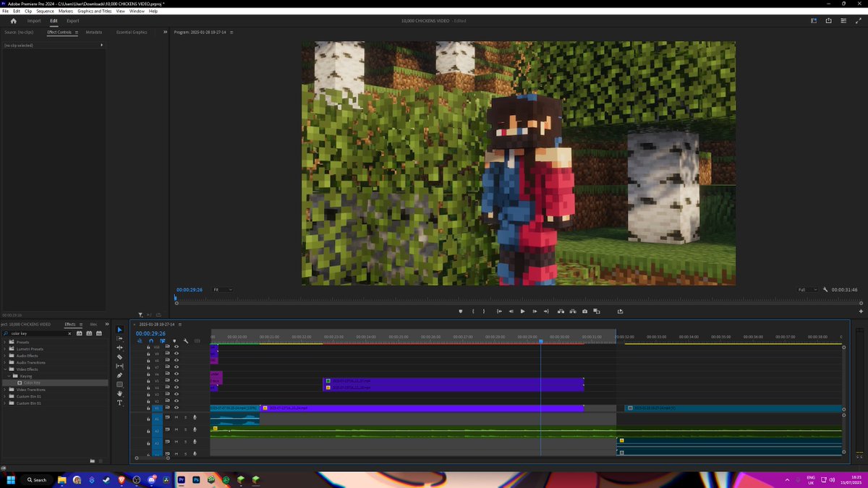Select the Pen tool

[x=120, y=375]
